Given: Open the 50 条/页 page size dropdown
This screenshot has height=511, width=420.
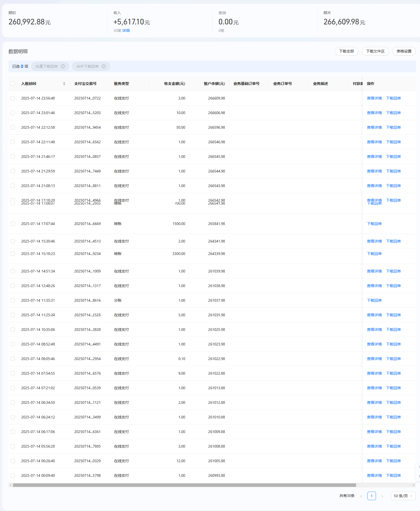Looking at the screenshot, I should [403, 496].
